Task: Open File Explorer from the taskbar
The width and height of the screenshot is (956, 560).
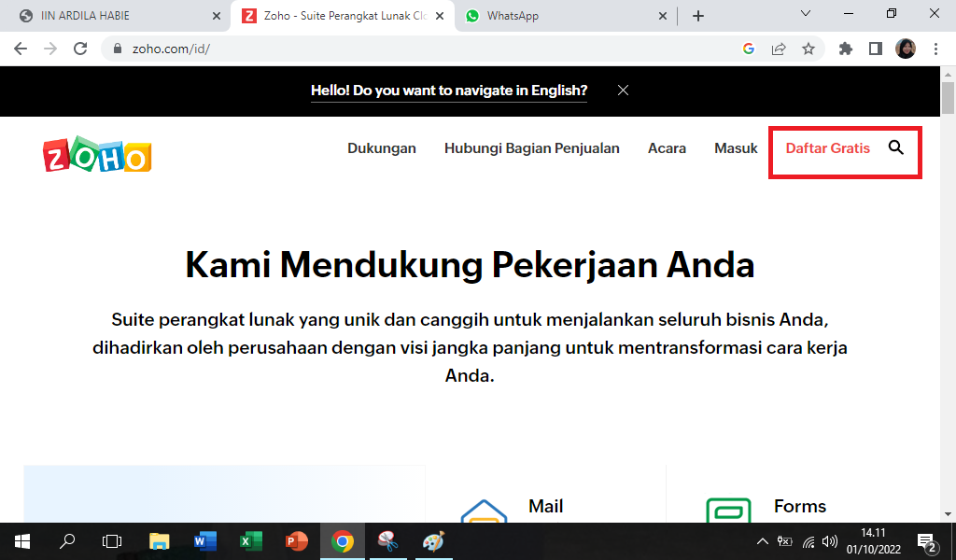Action: [159, 541]
